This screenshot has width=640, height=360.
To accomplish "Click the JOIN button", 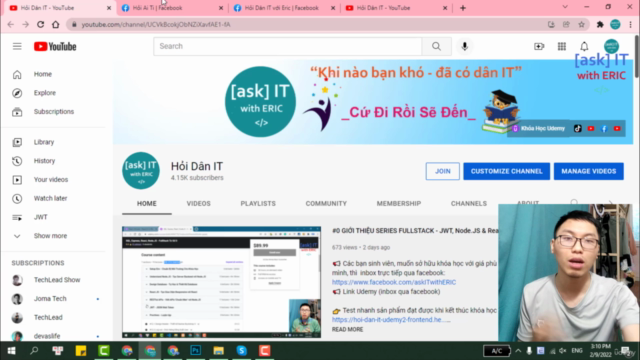I will (x=442, y=171).
